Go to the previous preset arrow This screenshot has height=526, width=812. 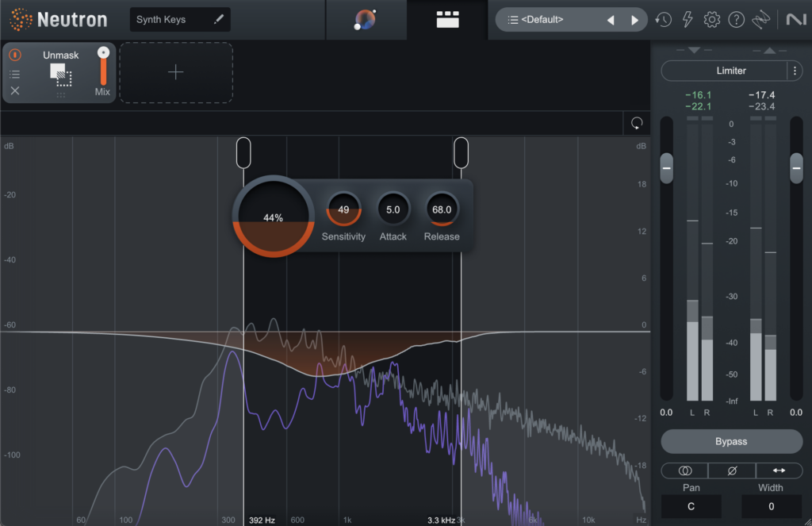click(x=611, y=20)
